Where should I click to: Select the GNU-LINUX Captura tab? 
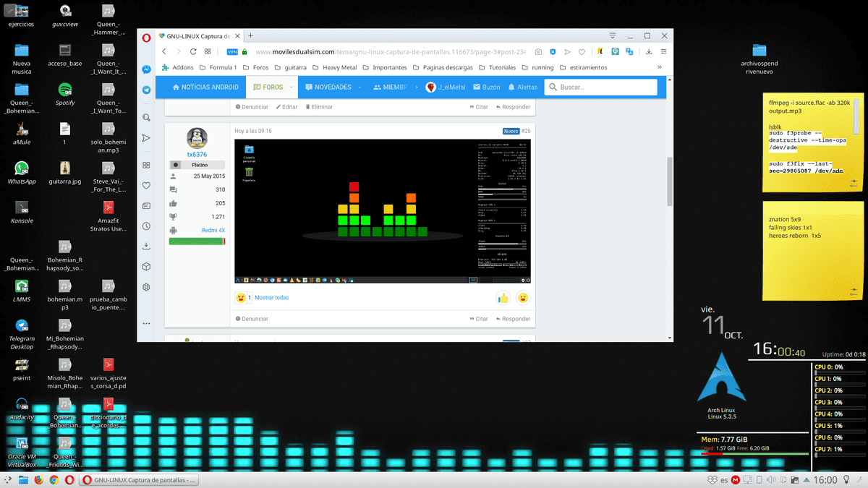coord(197,36)
